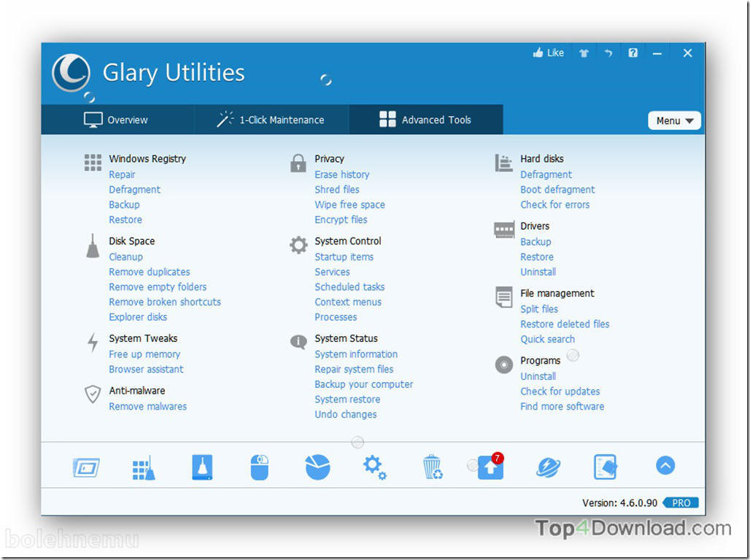Click the Privacy padlock icon
The height and width of the screenshot is (560, 750).
(298, 163)
